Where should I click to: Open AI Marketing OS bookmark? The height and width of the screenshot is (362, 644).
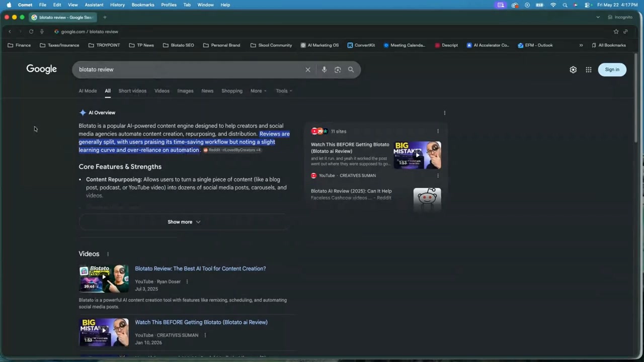319,45
